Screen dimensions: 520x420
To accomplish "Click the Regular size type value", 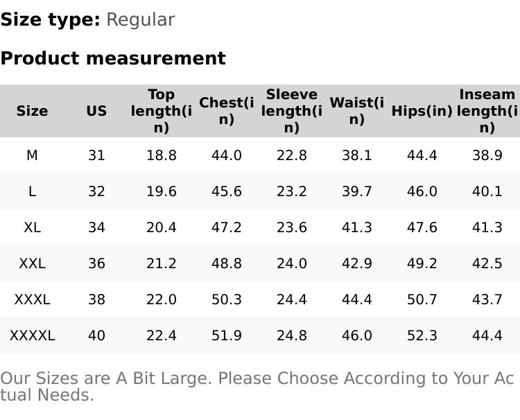I will pyautogui.click(x=140, y=20).
